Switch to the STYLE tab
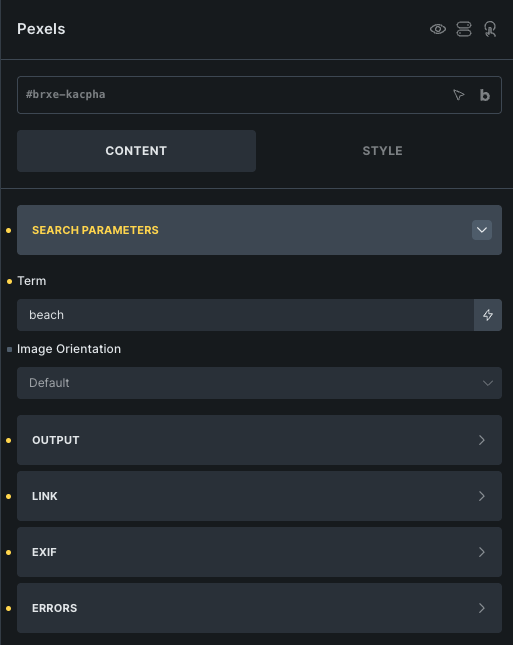This screenshot has width=513, height=645. pos(382,151)
